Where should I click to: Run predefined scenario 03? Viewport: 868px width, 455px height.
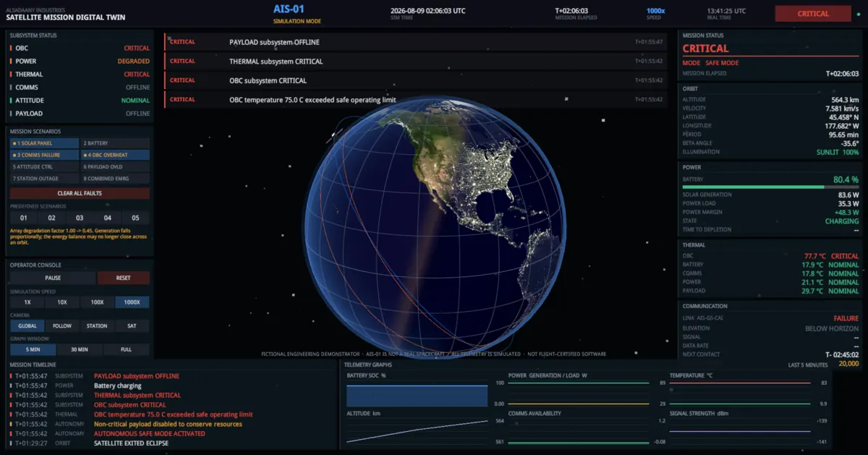(x=80, y=218)
